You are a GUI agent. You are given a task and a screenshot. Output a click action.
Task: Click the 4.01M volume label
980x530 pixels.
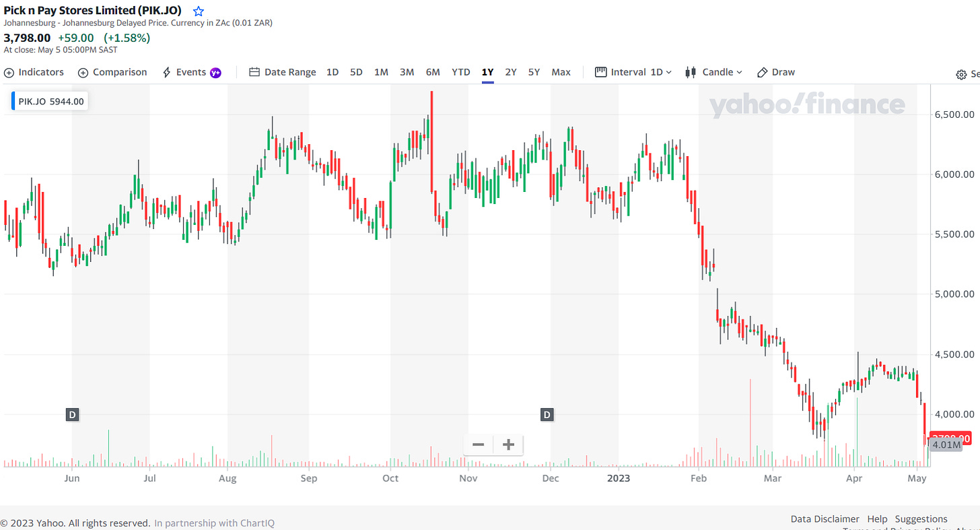tap(946, 444)
